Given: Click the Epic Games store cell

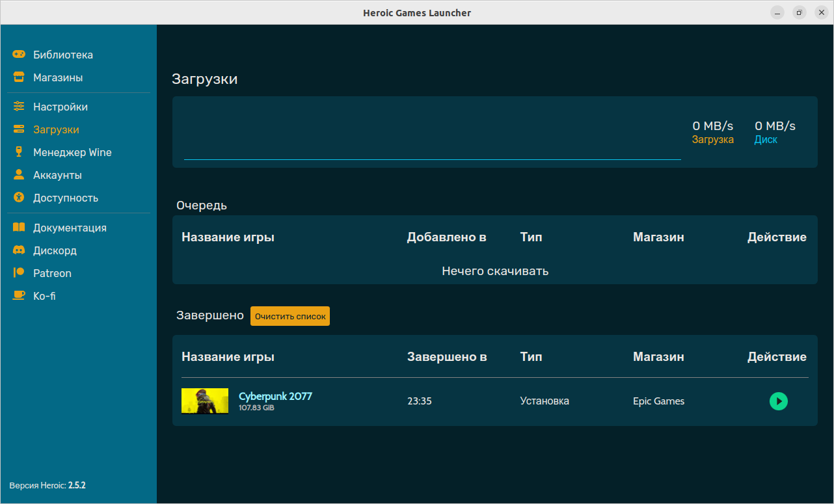Looking at the screenshot, I should click(x=658, y=401).
